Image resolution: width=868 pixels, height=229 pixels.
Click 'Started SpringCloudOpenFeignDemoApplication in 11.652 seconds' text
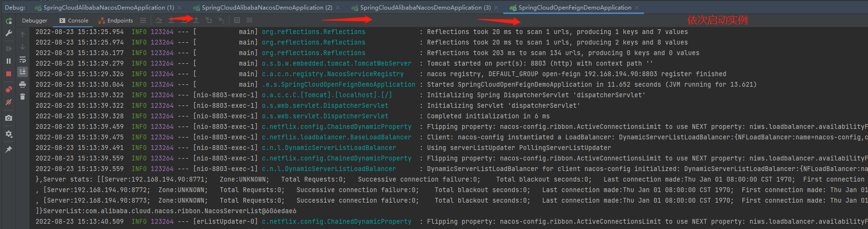(x=592, y=84)
